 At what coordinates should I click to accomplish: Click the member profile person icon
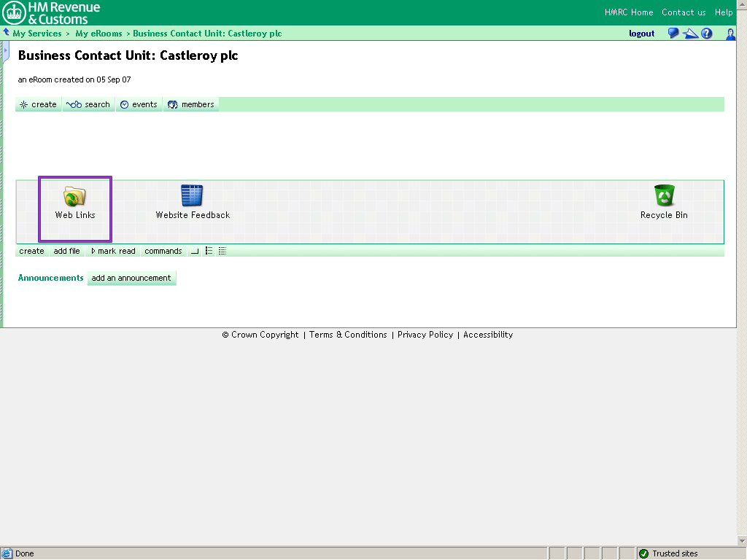(730, 34)
